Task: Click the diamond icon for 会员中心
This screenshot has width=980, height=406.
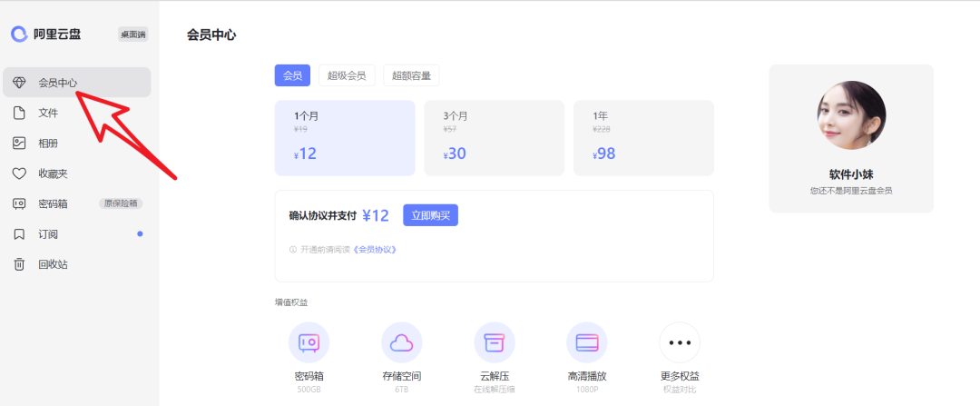Action: [19, 83]
